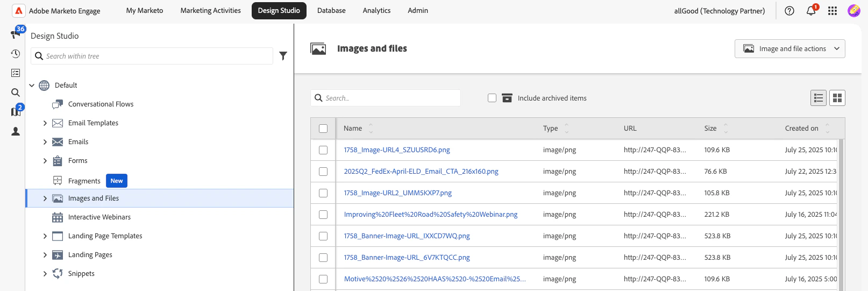Screen dimensions: 868x291
Task: Toggle the Include archived items checkbox
Action: point(492,98)
